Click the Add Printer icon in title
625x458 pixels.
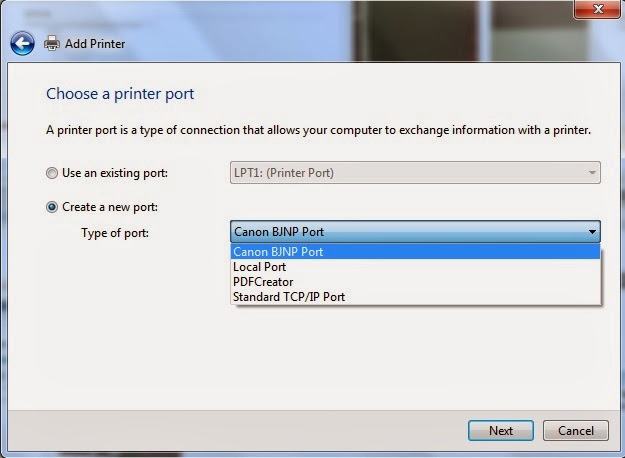[x=52, y=43]
